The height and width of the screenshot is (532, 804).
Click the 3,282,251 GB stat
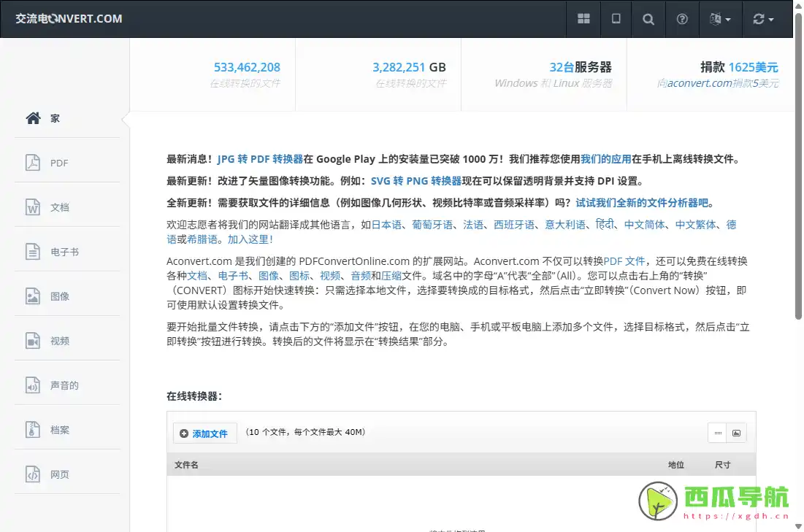[x=409, y=67]
